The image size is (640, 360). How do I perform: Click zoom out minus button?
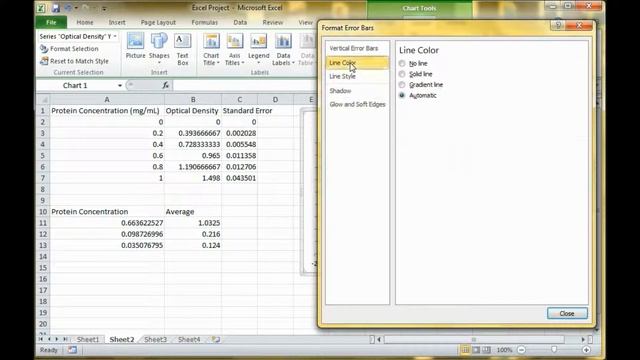click(521, 350)
